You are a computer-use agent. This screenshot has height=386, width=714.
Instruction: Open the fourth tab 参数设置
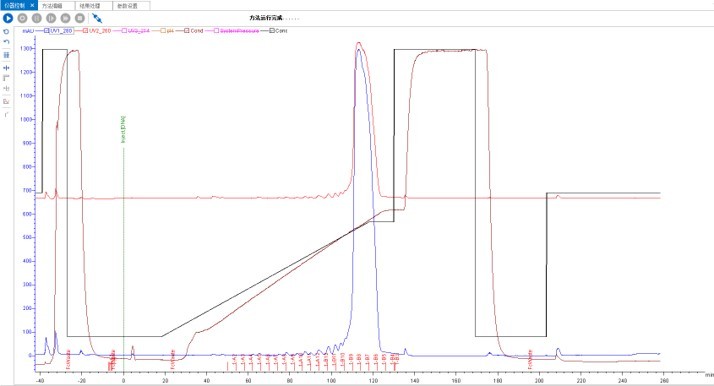coord(131,6)
